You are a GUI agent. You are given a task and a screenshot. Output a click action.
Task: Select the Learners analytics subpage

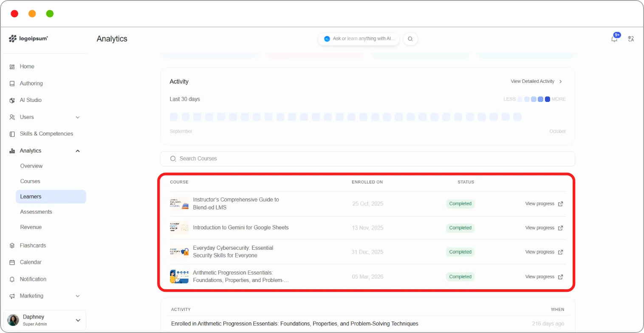51,197
